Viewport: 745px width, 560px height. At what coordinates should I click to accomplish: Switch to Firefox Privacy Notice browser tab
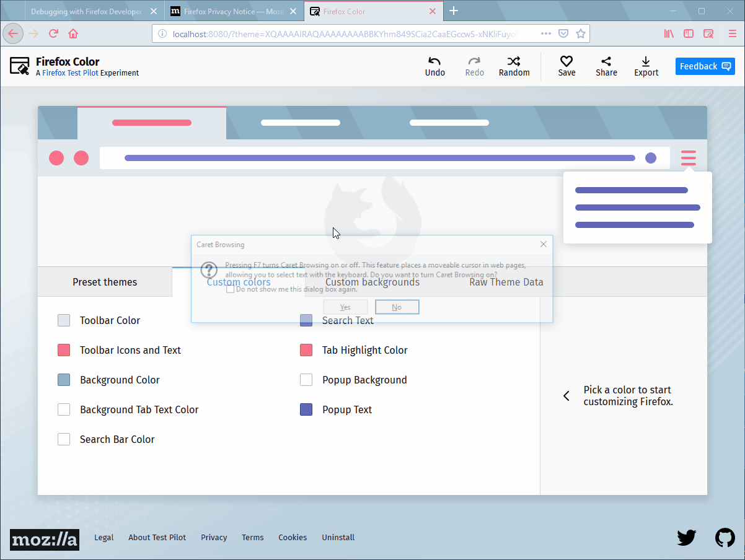pos(234,11)
